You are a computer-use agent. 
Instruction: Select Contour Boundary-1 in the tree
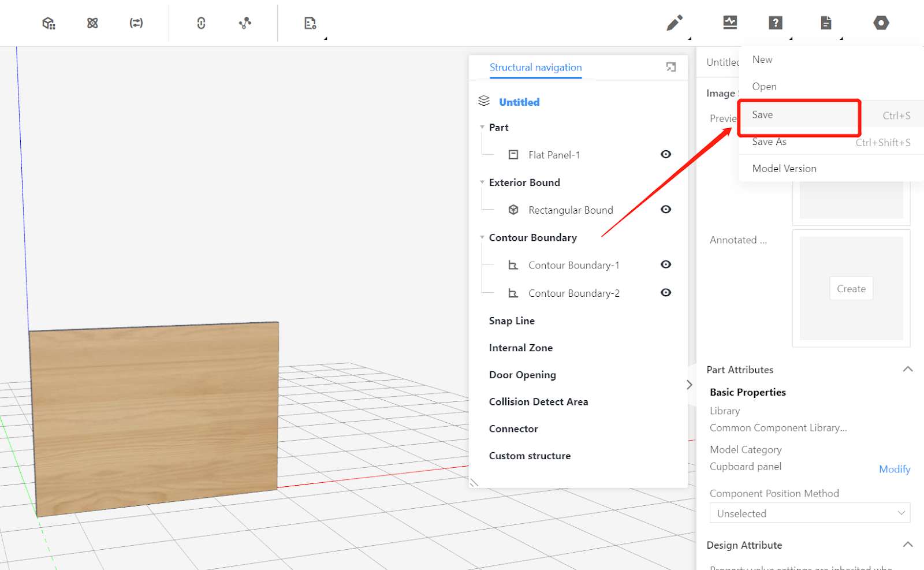click(573, 265)
